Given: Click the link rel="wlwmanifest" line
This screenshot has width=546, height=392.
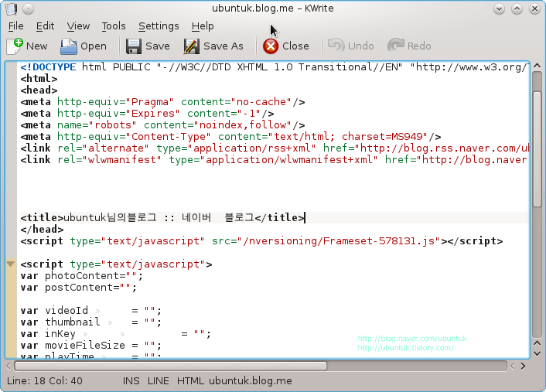Looking at the screenshot, I should (x=275, y=159).
